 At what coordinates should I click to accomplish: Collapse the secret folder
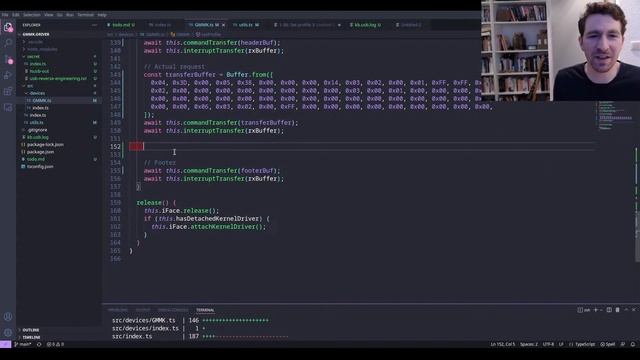pyautogui.click(x=33, y=56)
